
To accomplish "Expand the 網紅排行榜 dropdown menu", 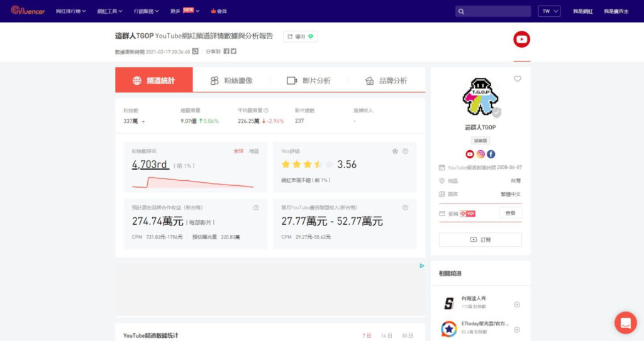I will coord(71,11).
